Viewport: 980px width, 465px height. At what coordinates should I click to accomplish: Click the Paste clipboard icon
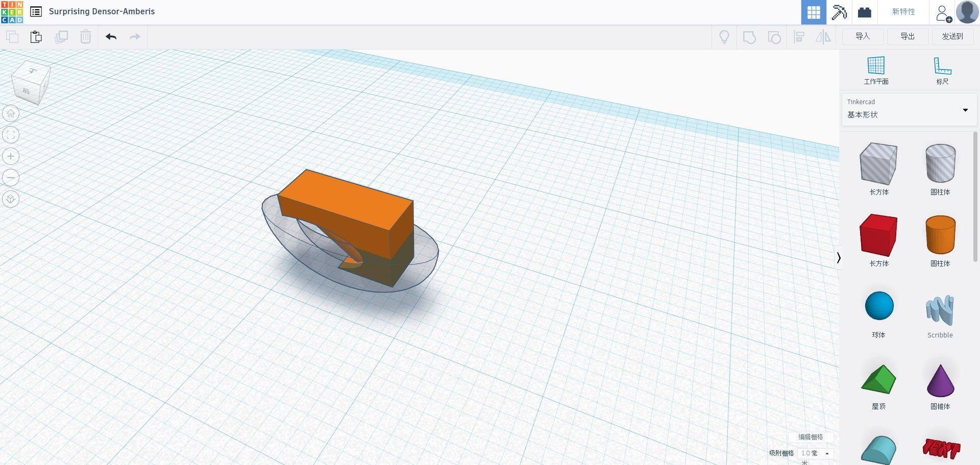click(x=36, y=37)
